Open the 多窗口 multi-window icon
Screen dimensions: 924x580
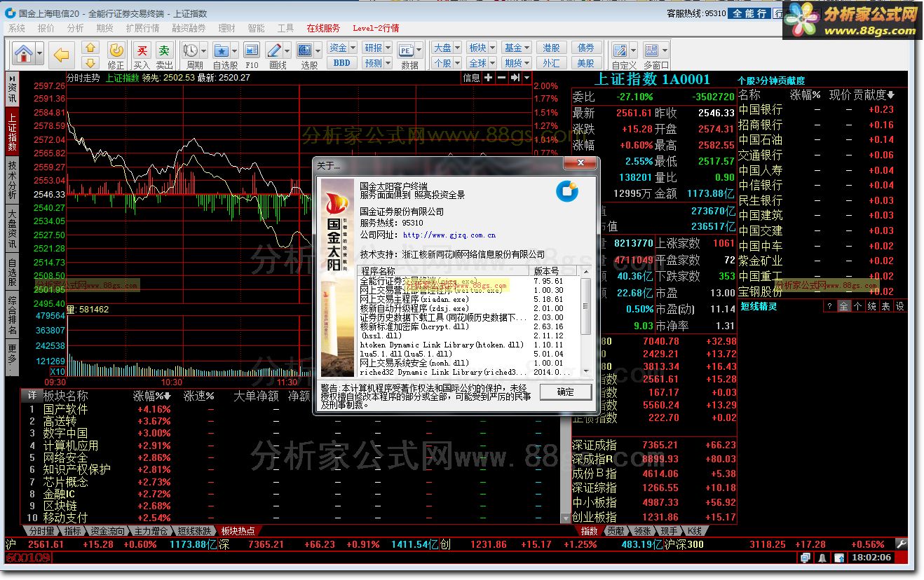click(652, 50)
